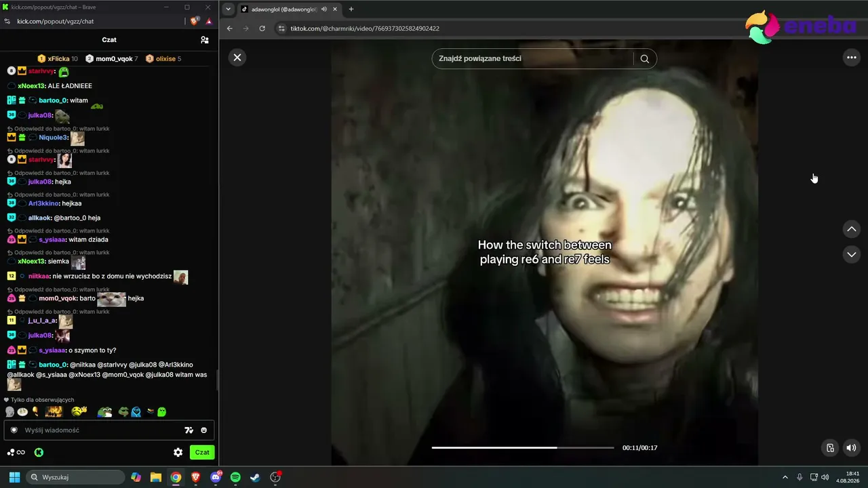Open the Kick chat user list icon
Image resolution: width=868 pixels, height=488 pixels.
[x=205, y=40]
